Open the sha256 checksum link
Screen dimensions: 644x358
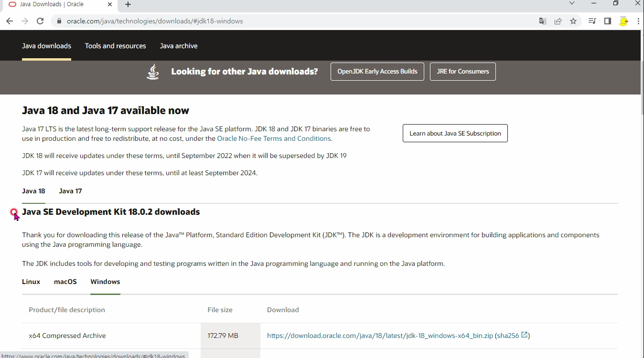(x=508, y=336)
